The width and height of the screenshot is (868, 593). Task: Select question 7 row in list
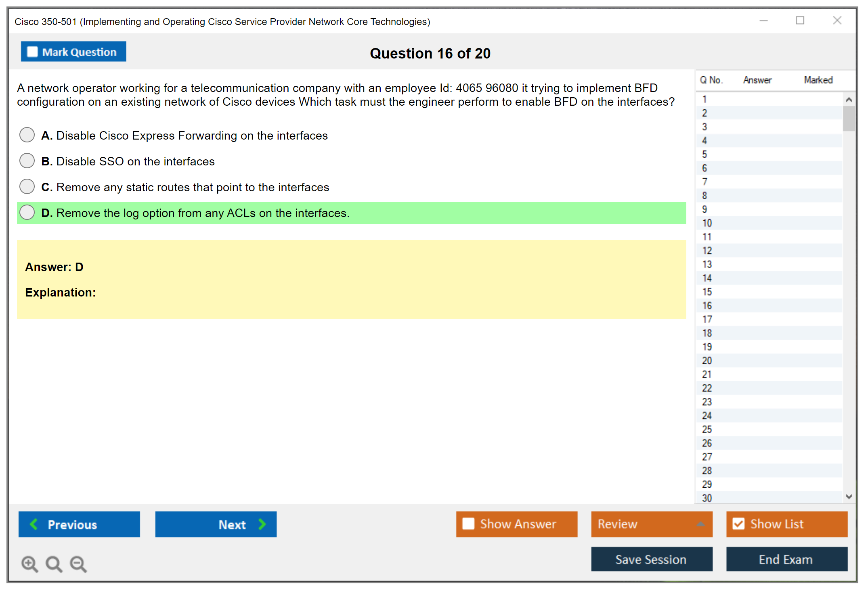point(704,182)
